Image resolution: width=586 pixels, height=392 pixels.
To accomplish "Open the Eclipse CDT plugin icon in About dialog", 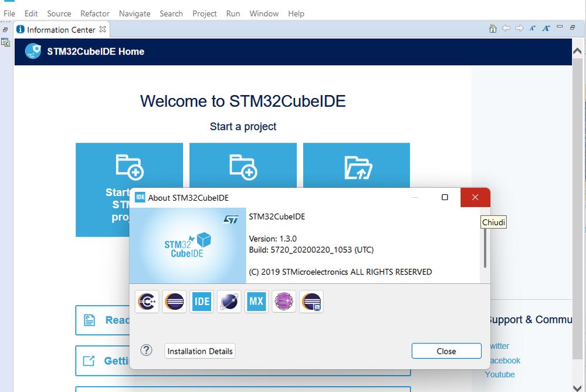I will [147, 302].
